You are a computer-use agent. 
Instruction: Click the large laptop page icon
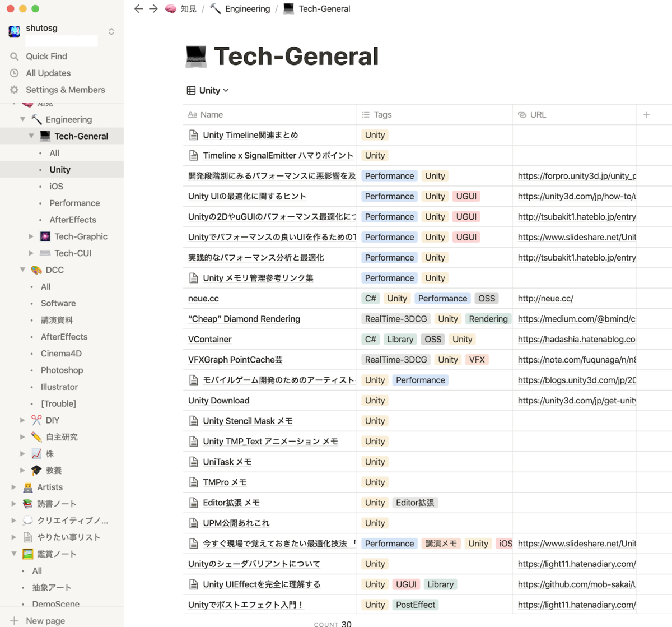[x=196, y=57]
